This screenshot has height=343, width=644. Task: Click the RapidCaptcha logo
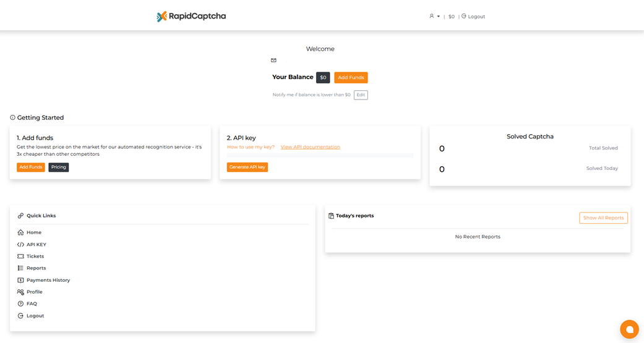tap(191, 17)
